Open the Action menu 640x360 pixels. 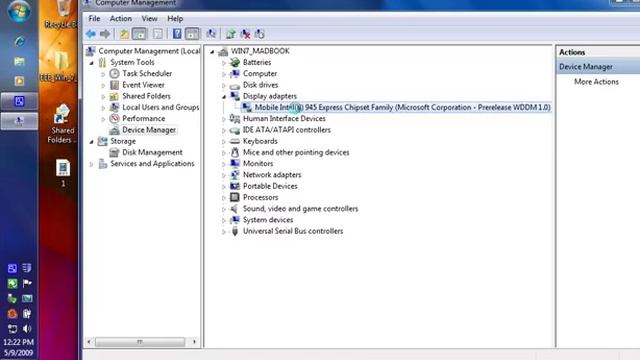(x=121, y=19)
